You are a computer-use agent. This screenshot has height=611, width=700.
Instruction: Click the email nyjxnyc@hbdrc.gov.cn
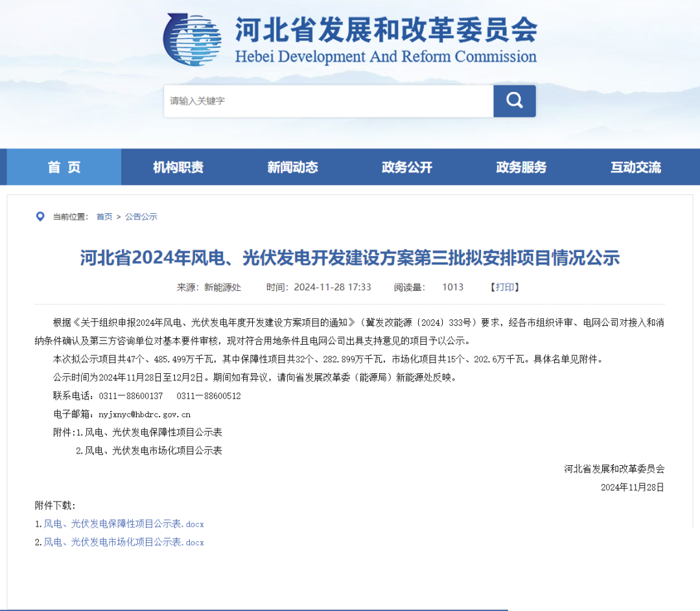(144, 414)
